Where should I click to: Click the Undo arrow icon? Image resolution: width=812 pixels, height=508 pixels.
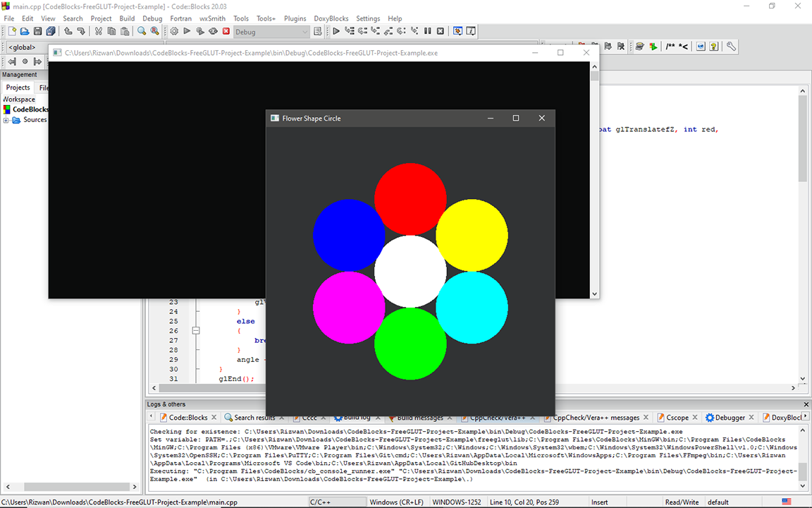coord(68,31)
